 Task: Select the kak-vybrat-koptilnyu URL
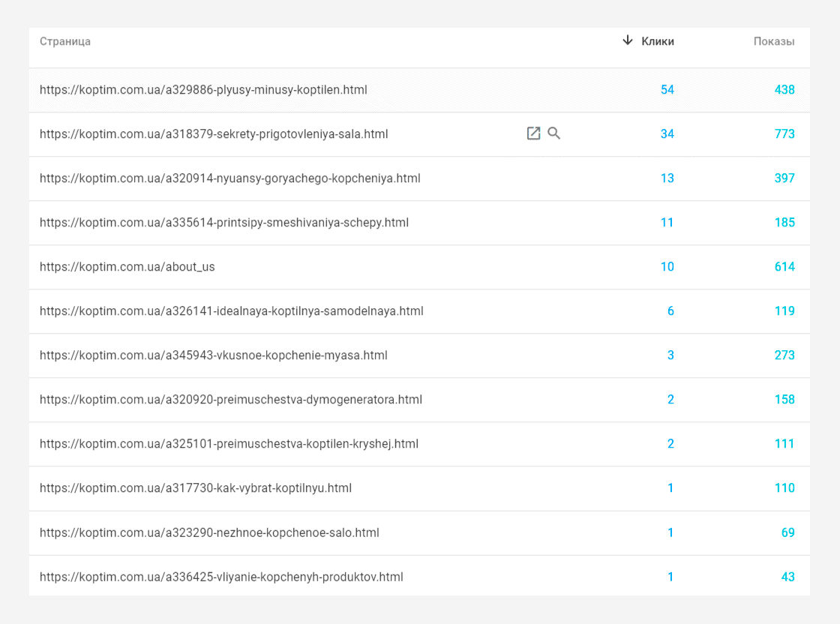(x=196, y=488)
